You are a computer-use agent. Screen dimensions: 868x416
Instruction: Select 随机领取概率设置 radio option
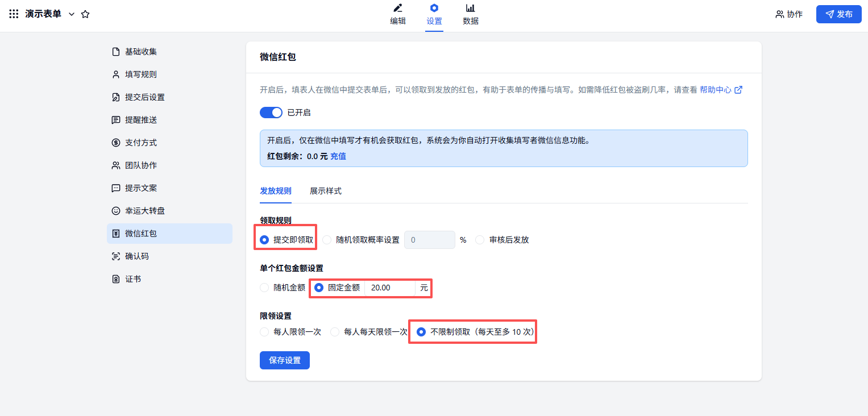(327, 240)
